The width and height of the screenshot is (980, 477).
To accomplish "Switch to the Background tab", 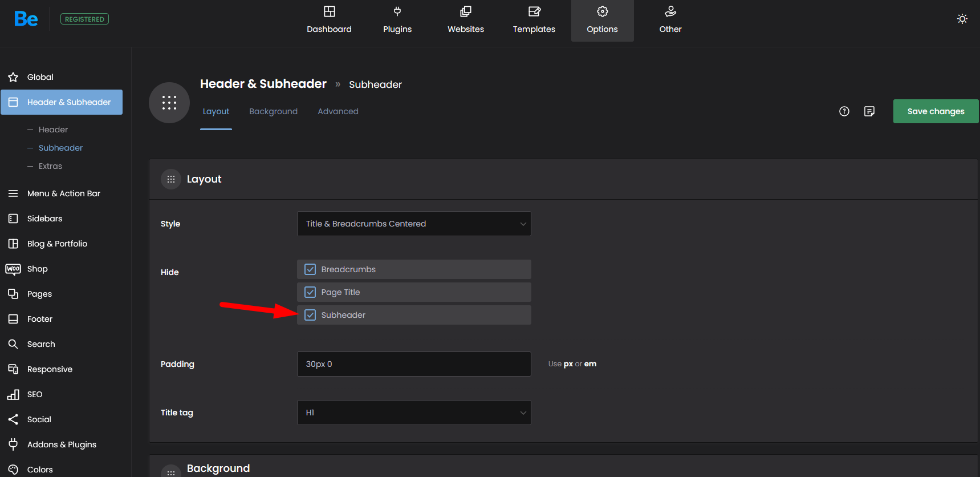I will coord(273,111).
